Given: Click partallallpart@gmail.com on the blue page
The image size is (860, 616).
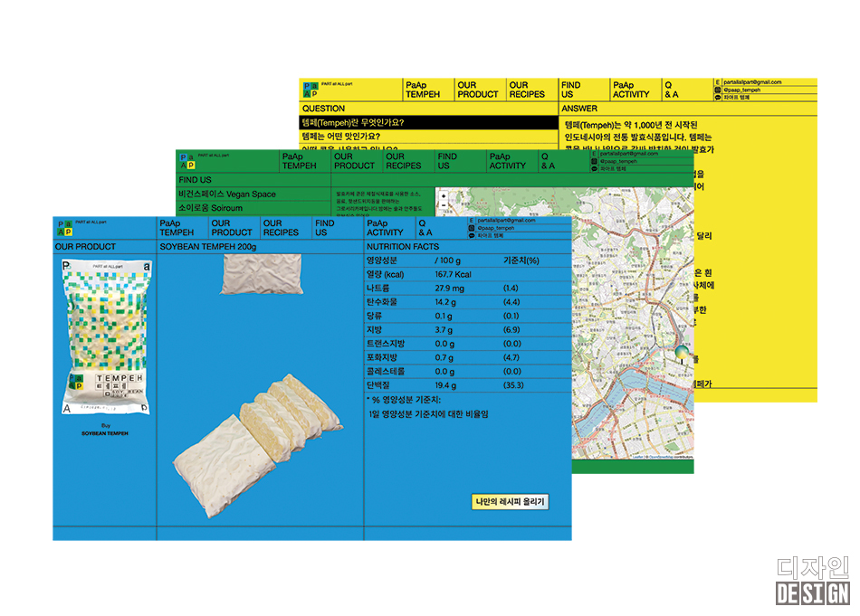Looking at the screenshot, I should 506,221.
